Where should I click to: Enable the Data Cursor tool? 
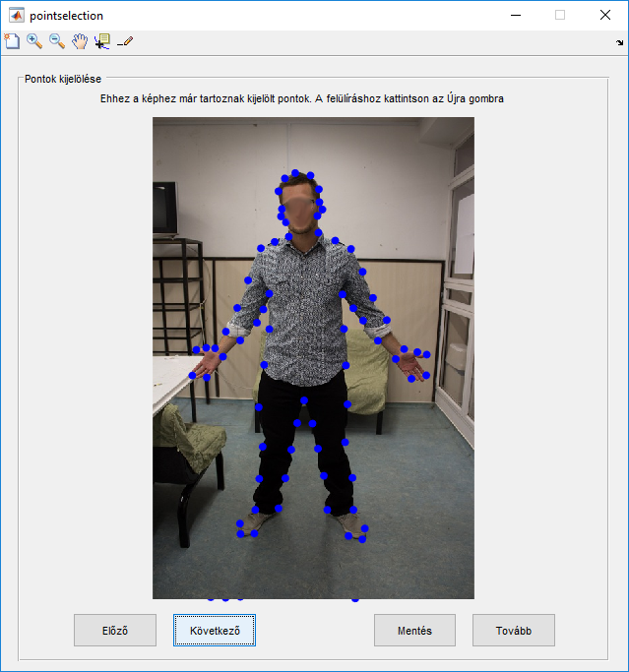(101, 41)
